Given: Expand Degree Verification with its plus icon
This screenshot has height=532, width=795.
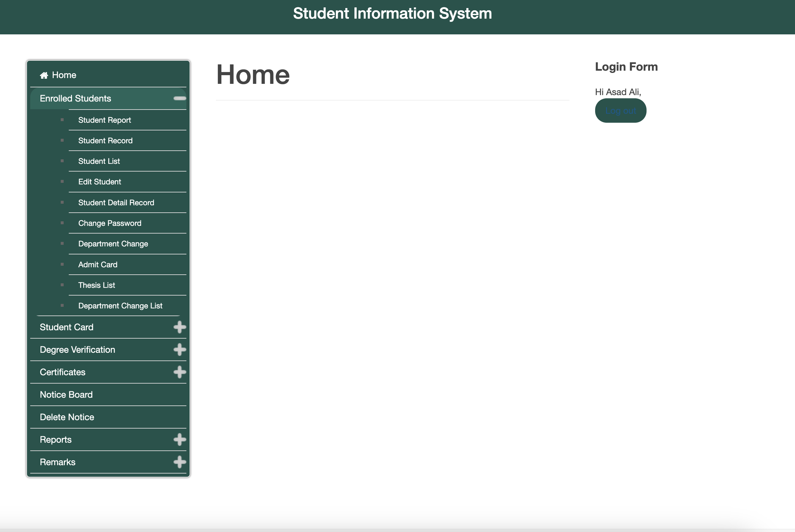Looking at the screenshot, I should (x=180, y=350).
